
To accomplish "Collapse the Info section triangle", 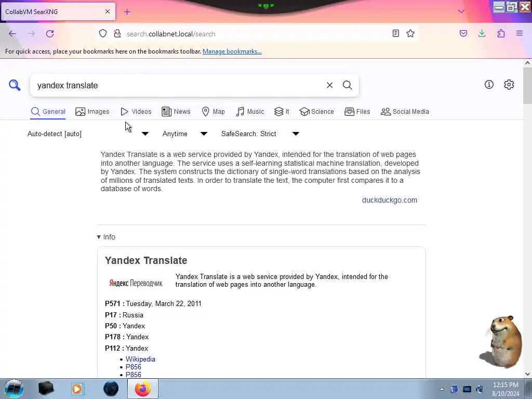I will 99,237.
